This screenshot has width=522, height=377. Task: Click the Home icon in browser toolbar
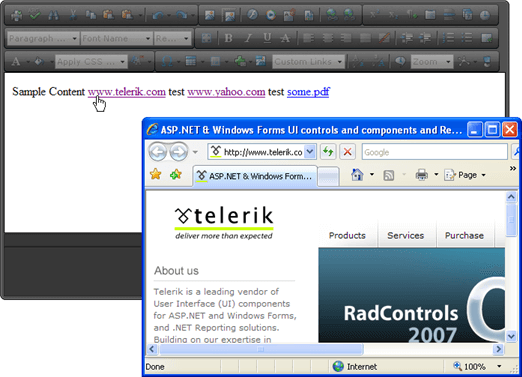tap(357, 175)
